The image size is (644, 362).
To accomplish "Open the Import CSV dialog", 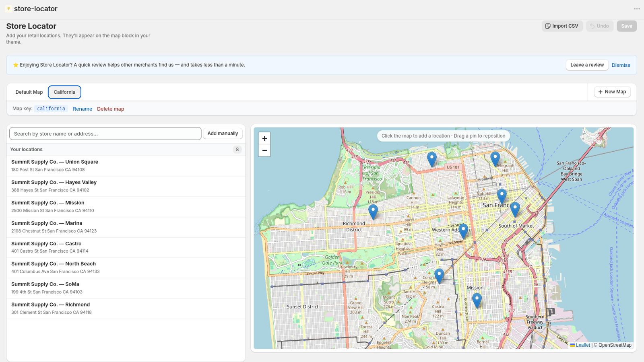I will tap(562, 26).
